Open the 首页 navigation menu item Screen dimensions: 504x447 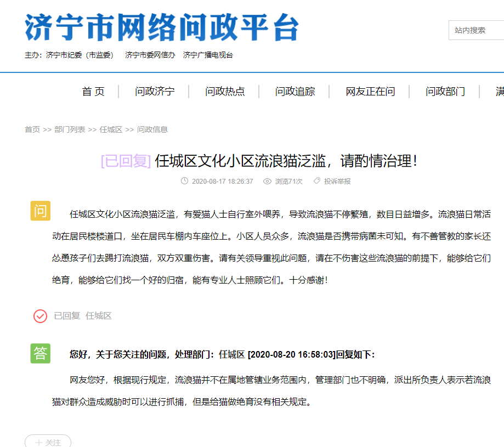(x=93, y=92)
